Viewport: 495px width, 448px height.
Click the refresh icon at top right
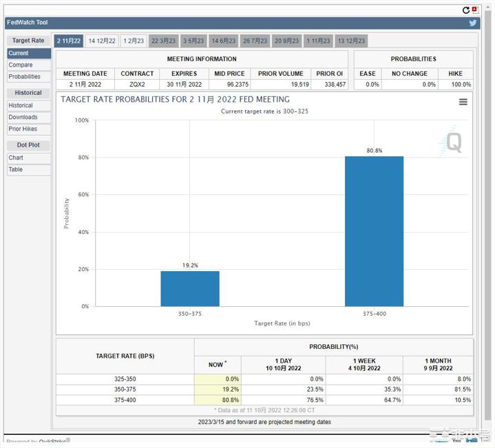pos(466,10)
